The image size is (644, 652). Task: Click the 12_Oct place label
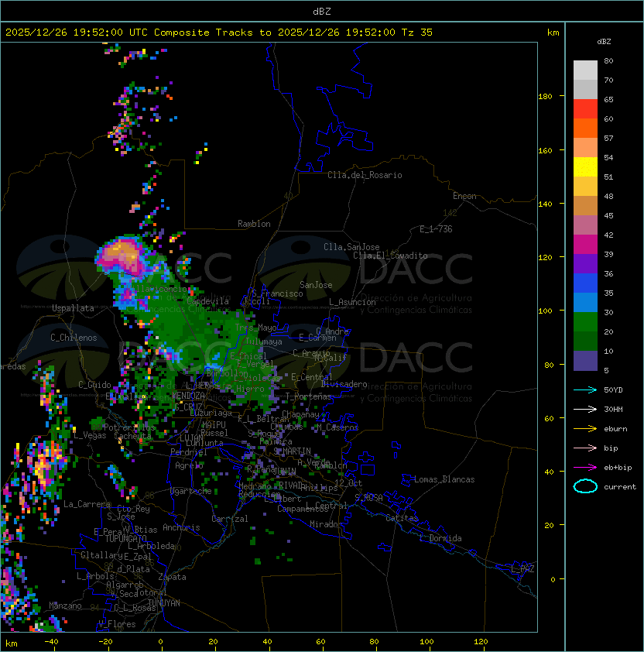(x=348, y=483)
